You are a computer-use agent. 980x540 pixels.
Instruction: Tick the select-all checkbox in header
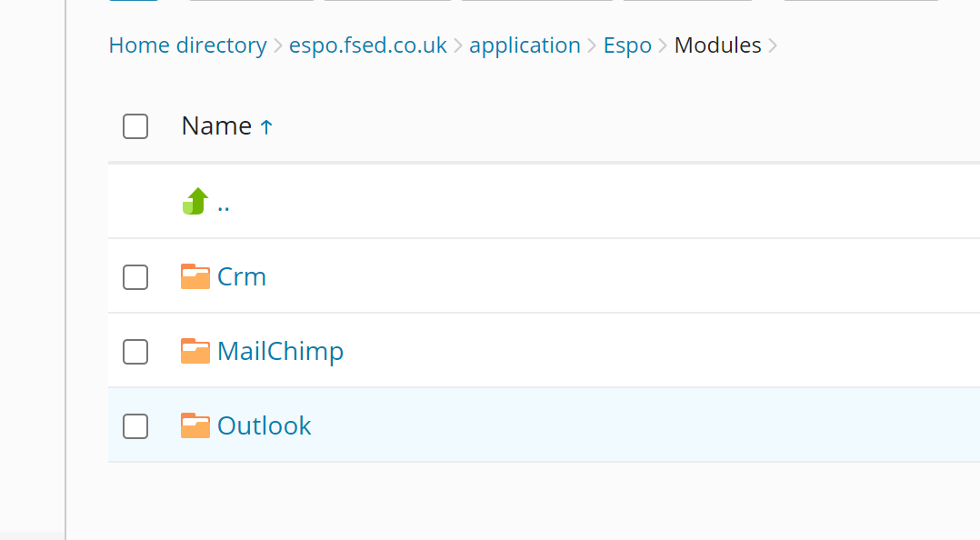pyautogui.click(x=135, y=126)
